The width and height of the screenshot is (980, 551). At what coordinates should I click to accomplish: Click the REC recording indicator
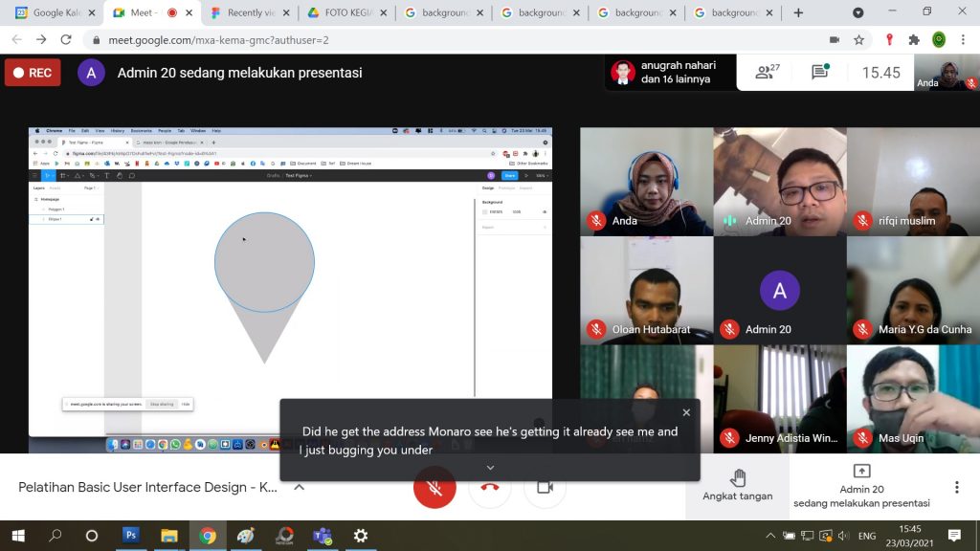[33, 73]
